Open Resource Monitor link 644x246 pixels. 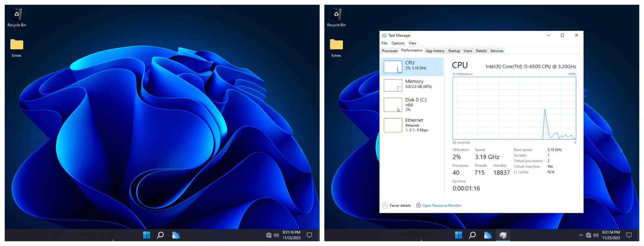(442, 206)
